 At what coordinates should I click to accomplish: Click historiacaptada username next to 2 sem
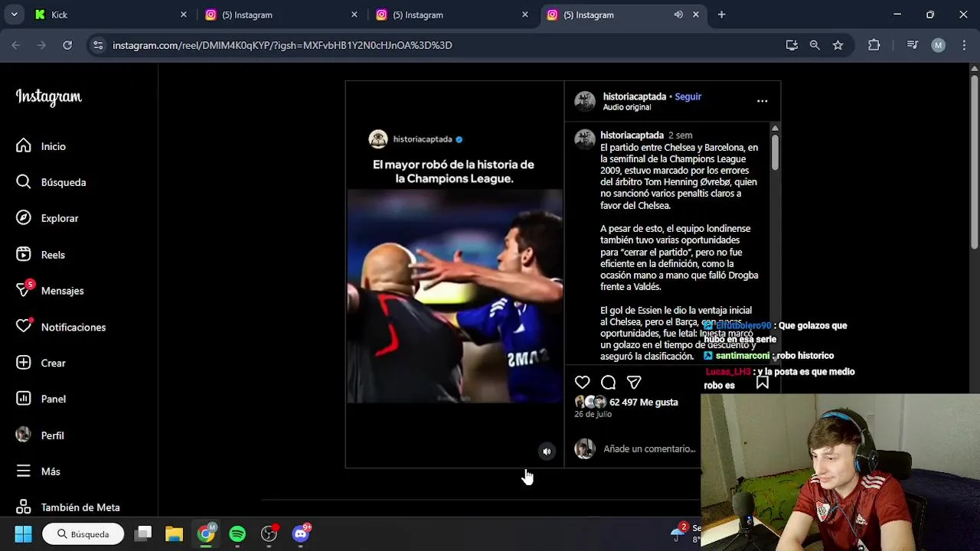632,135
